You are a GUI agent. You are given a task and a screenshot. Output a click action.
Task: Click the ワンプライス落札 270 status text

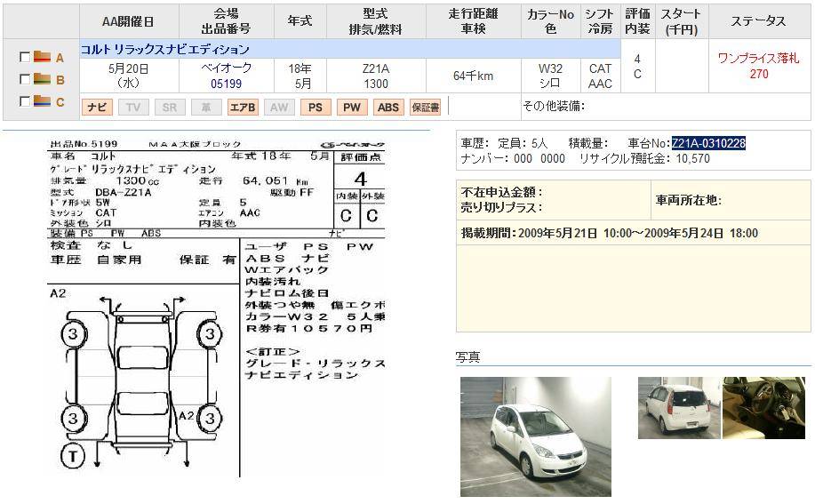pos(758,66)
